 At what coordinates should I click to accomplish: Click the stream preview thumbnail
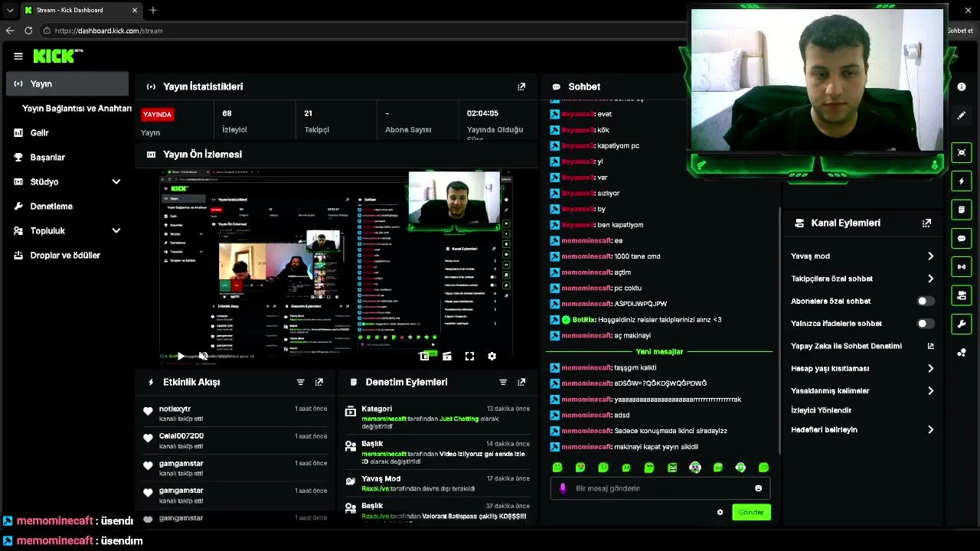click(337, 268)
